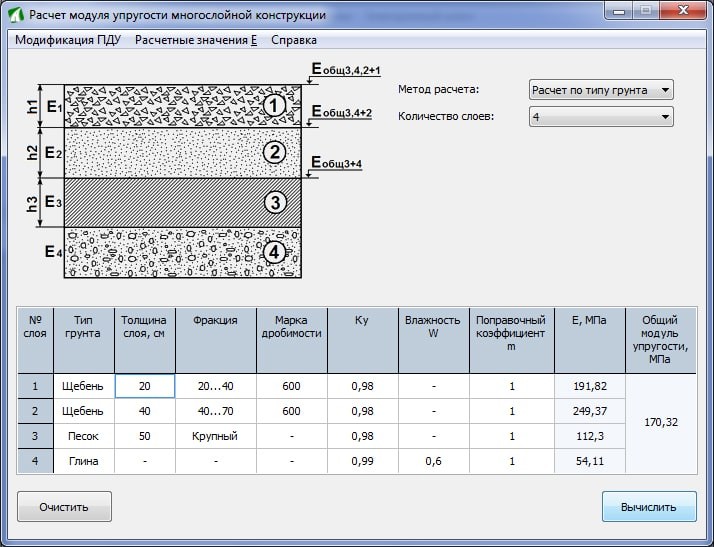Click the Ку column header
The height and width of the screenshot is (547, 714).
[x=362, y=340]
